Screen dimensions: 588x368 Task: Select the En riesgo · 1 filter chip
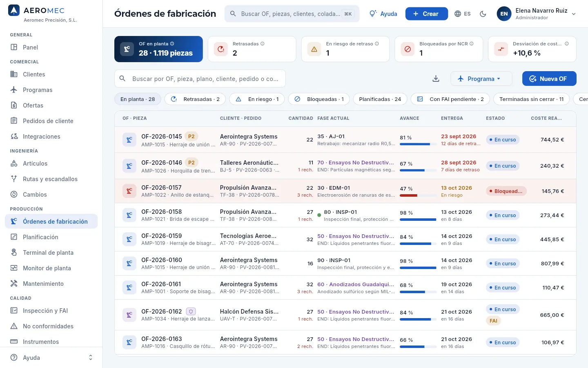tap(257, 99)
